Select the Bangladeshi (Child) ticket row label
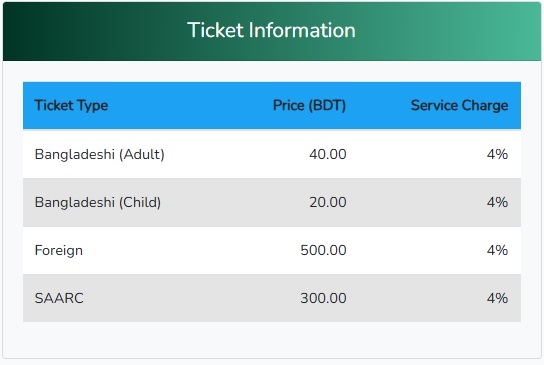 98,202
